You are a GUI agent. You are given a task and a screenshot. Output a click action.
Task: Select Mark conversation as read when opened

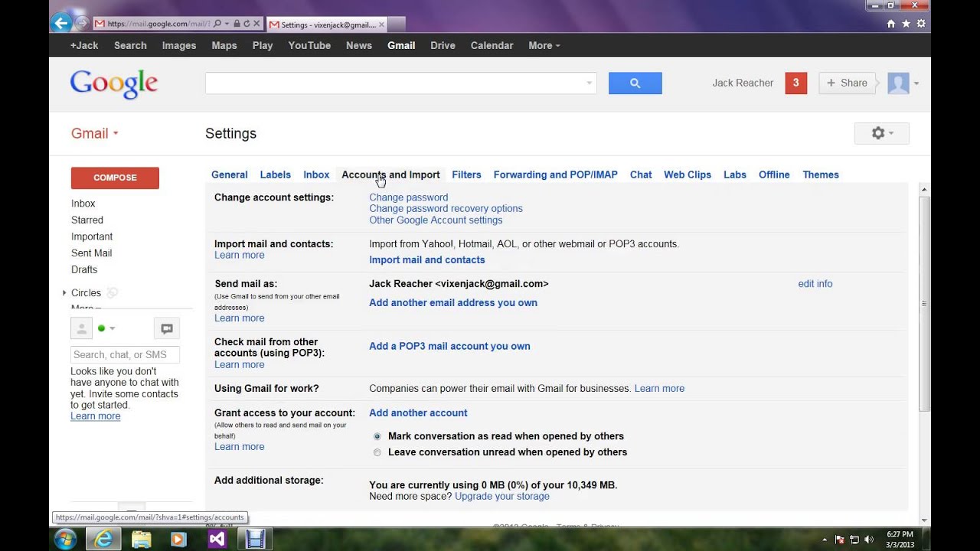click(x=377, y=436)
